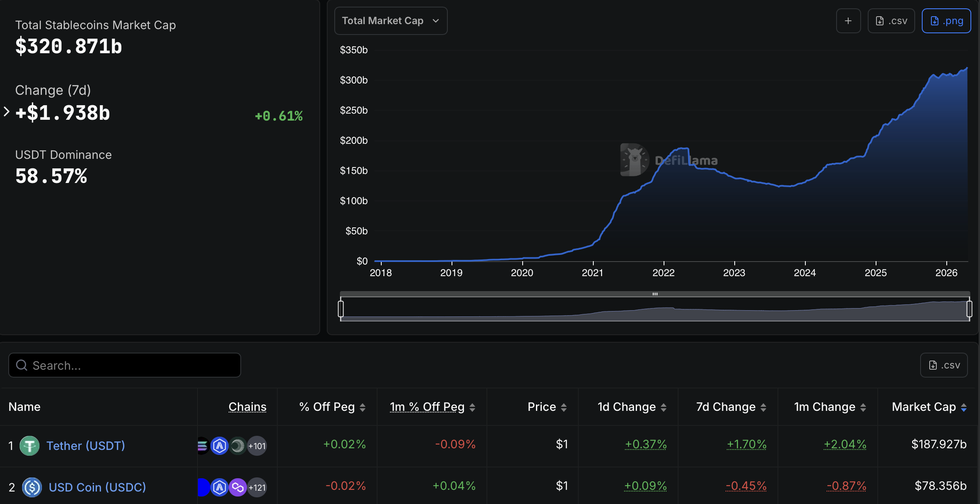Click the download icon inside the .csv button
Viewport: 980px width, 504px height.
880,20
